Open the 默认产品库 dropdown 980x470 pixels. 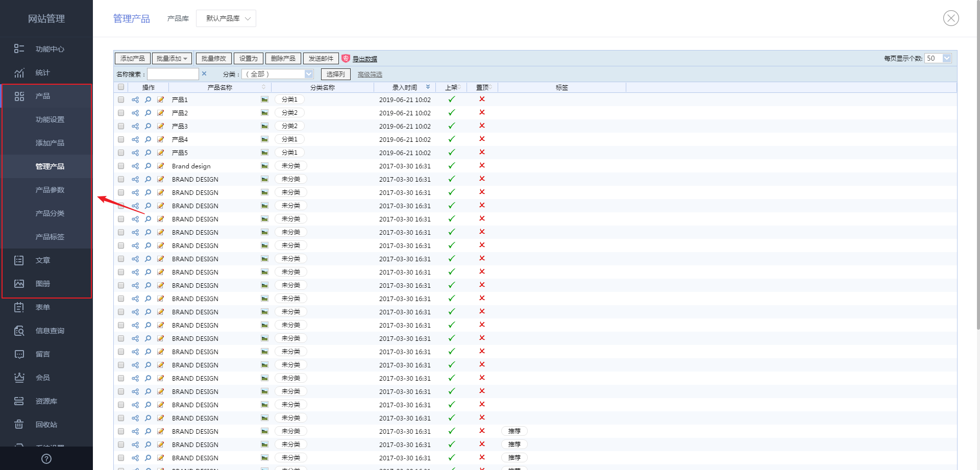click(226, 18)
